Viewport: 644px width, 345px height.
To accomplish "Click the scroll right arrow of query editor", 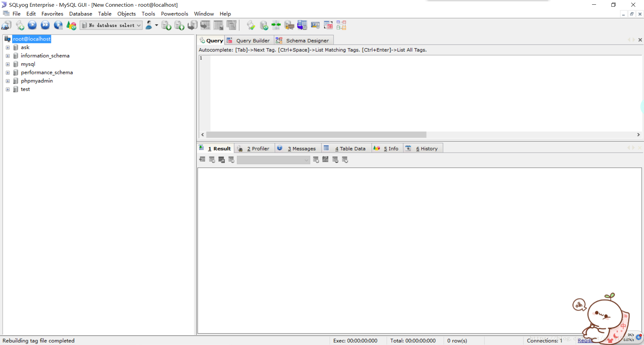I will point(638,135).
